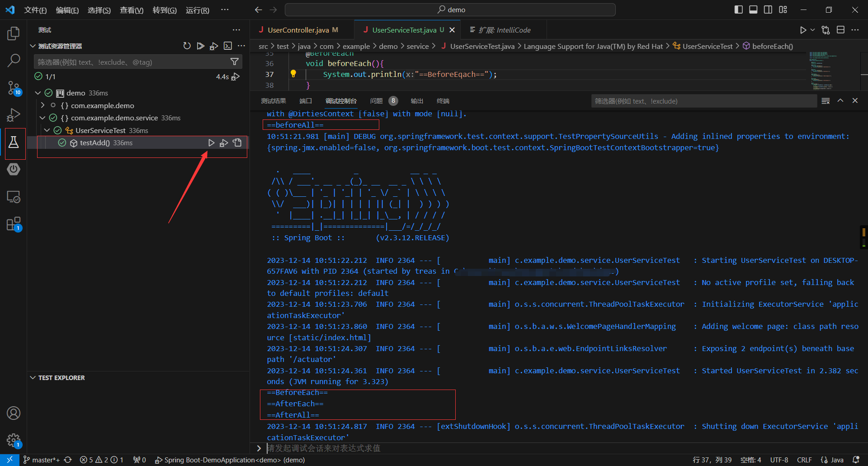Open more actions for test explorer section
Screen dimensions: 868x466
(241, 46)
